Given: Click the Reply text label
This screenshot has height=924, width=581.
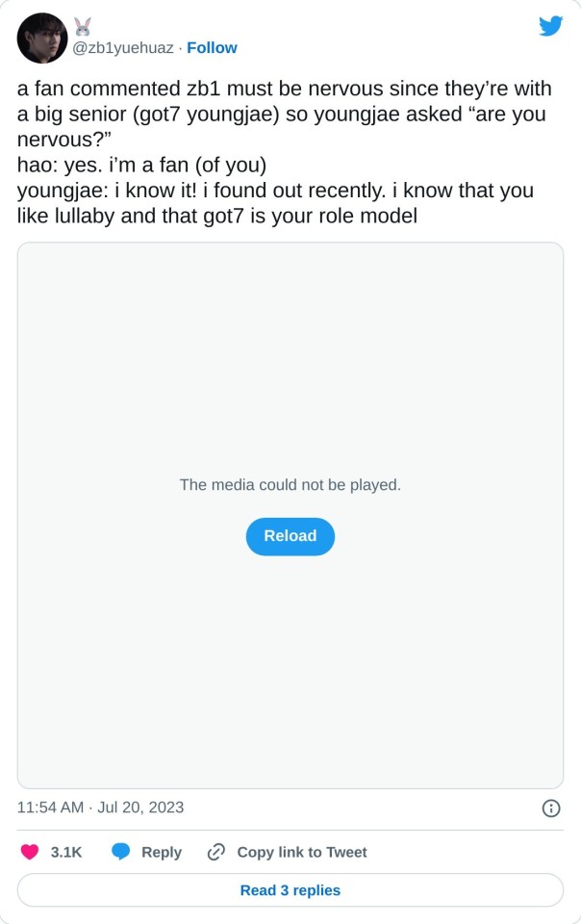Looking at the screenshot, I should pyautogui.click(x=162, y=852).
